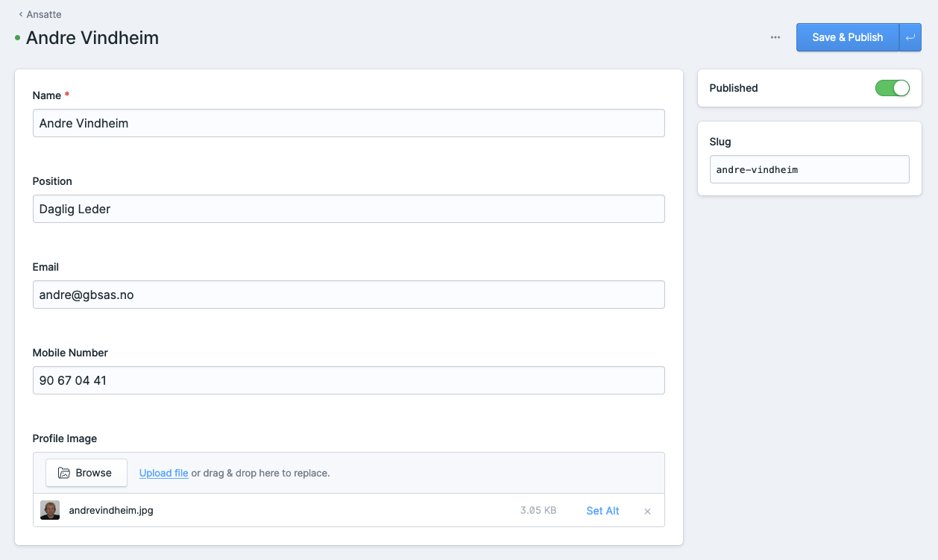Remove andrevindheim.jpg with the x icon
Image resolution: width=938 pixels, height=560 pixels.
point(647,512)
